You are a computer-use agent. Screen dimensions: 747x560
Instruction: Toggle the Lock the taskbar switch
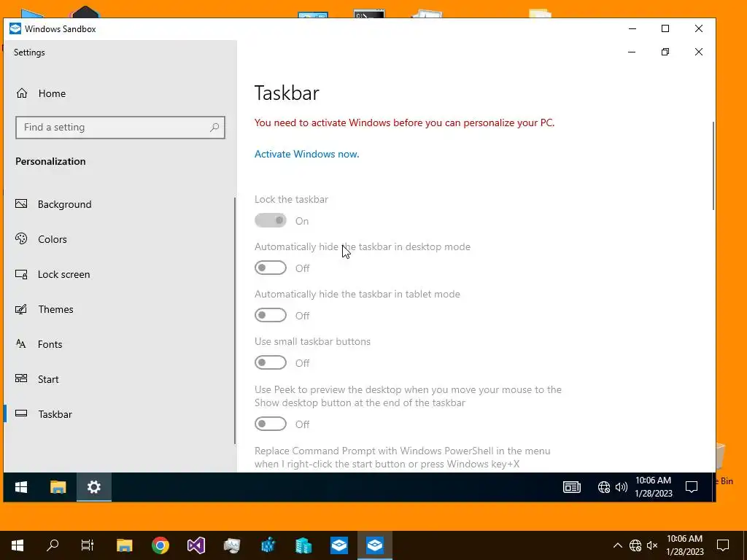pyautogui.click(x=271, y=220)
